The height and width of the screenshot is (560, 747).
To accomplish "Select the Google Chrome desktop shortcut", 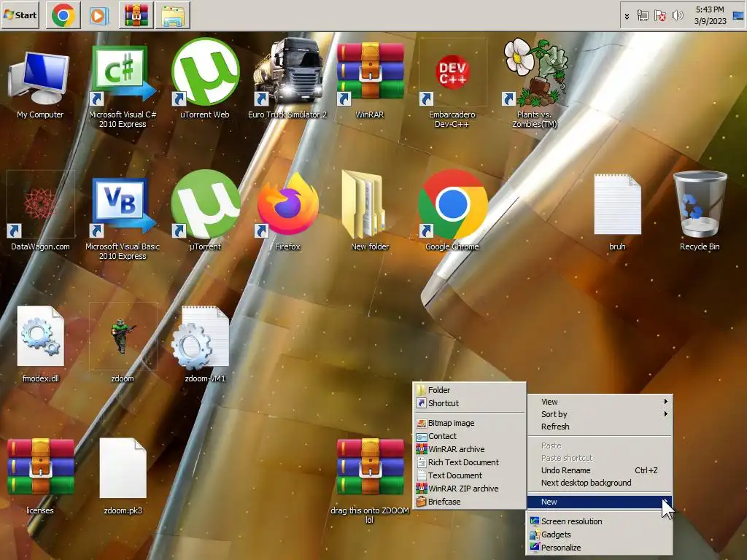I will [452, 212].
